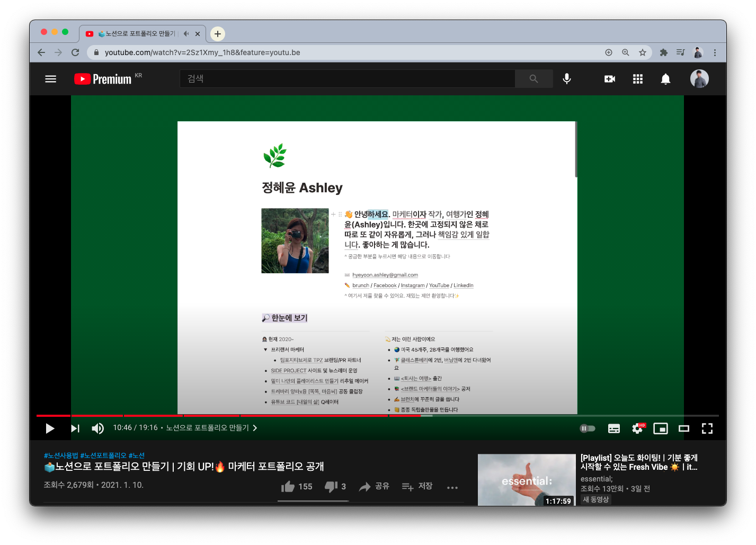Viewport: 756px width, 545px height.
Task: Click the 저장 save button
Action: coord(417,487)
